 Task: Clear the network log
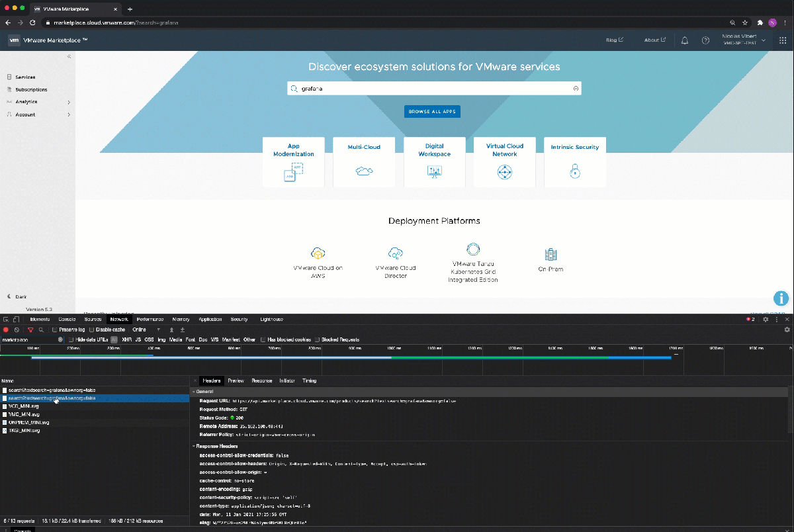(x=17, y=330)
